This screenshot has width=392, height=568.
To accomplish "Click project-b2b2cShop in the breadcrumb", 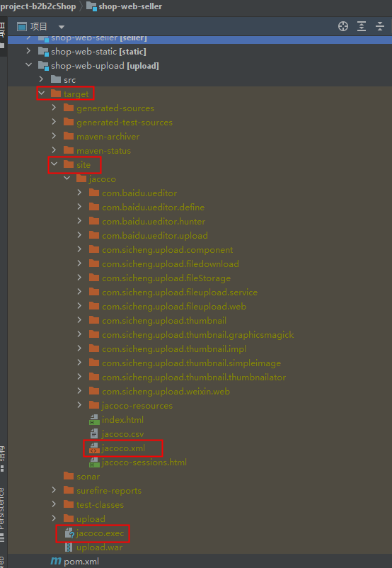I will coord(38,6).
